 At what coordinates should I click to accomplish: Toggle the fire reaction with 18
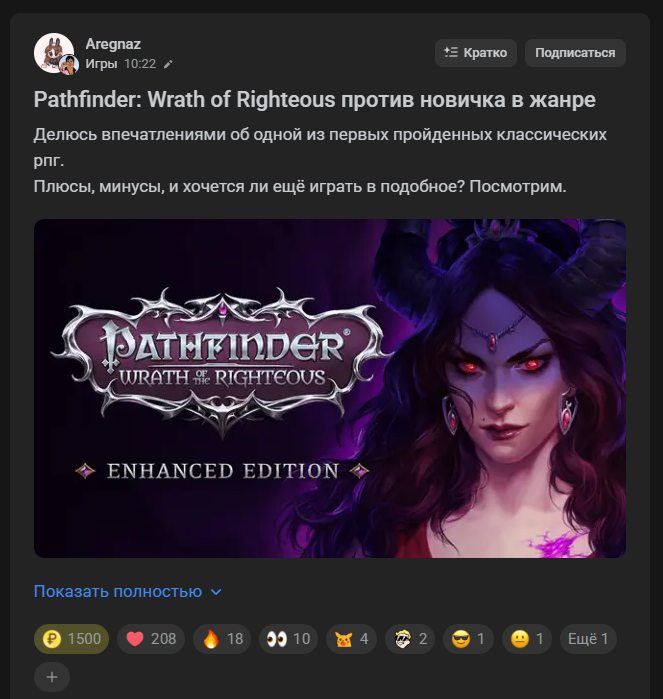click(222, 639)
